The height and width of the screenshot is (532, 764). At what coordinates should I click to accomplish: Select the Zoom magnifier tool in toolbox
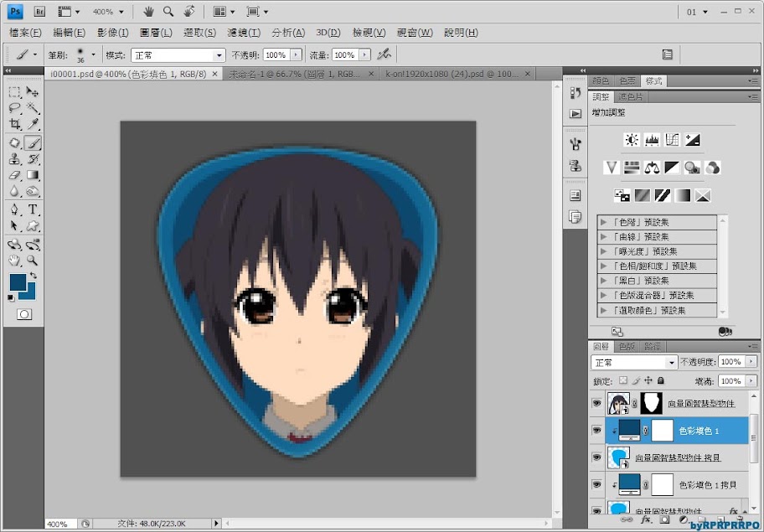coord(33,261)
